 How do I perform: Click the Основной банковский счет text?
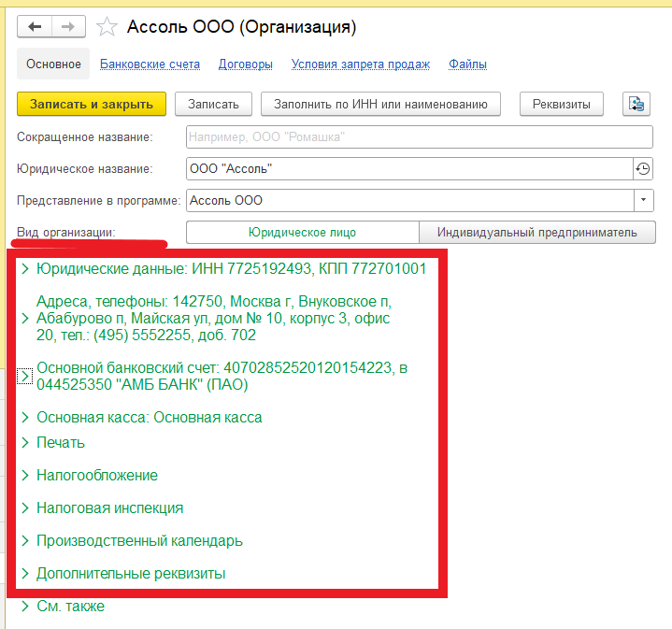222,377
